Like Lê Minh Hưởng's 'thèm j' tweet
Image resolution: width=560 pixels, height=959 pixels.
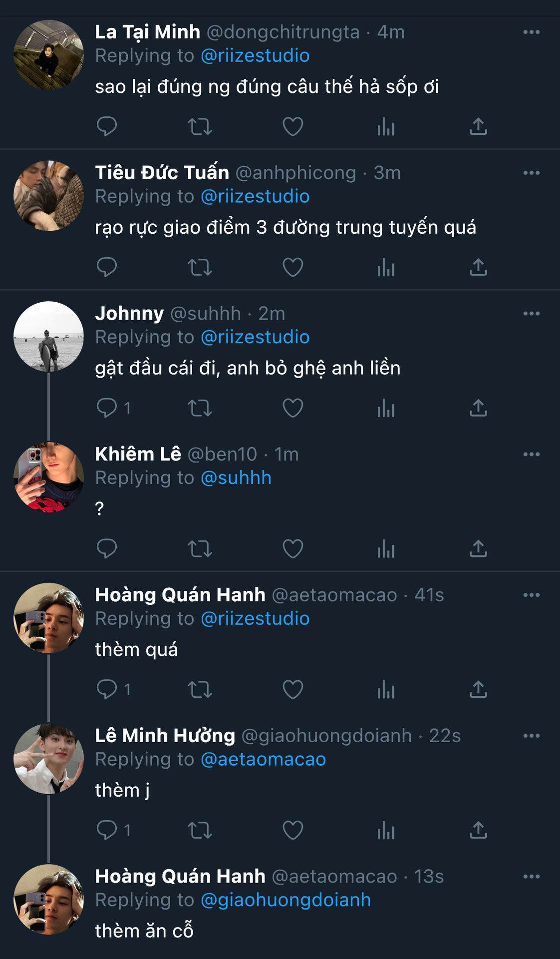[x=292, y=831]
